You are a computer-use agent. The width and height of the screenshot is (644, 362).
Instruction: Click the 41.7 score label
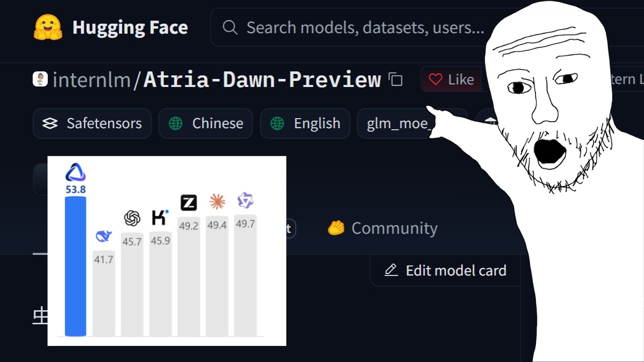tap(104, 260)
